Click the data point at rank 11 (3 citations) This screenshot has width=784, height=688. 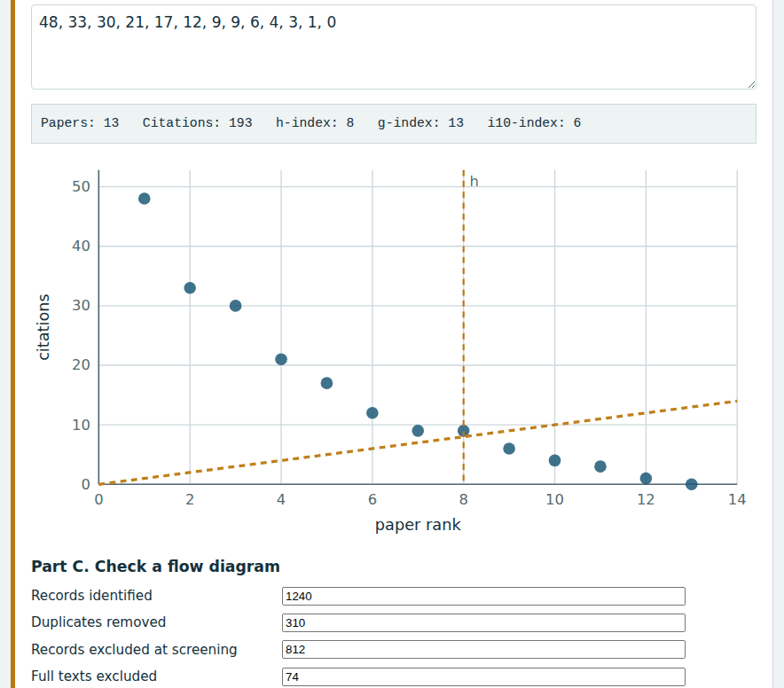pyautogui.click(x=600, y=466)
